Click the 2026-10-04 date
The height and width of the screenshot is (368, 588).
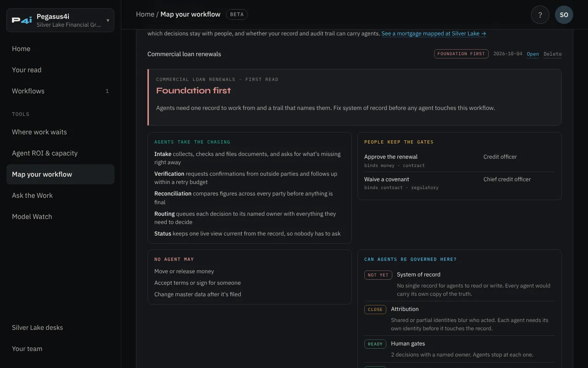click(x=508, y=54)
